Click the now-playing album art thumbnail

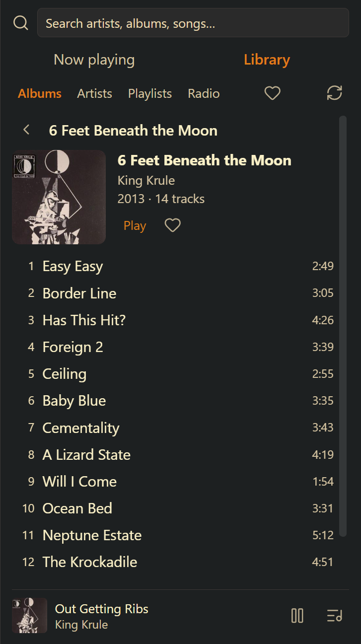[29, 616]
